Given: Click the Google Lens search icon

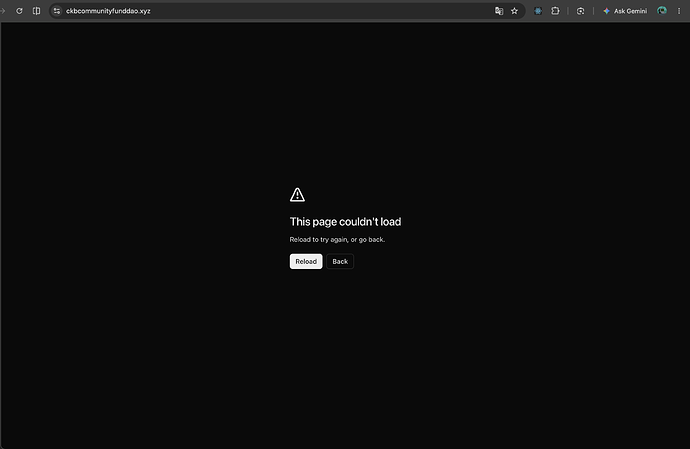Looking at the screenshot, I should coord(580,11).
